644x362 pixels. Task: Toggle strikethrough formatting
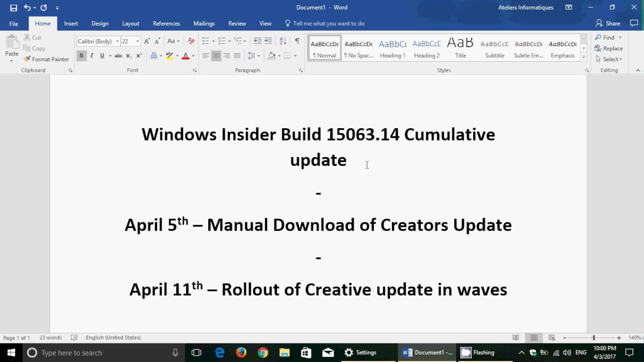pos(118,56)
